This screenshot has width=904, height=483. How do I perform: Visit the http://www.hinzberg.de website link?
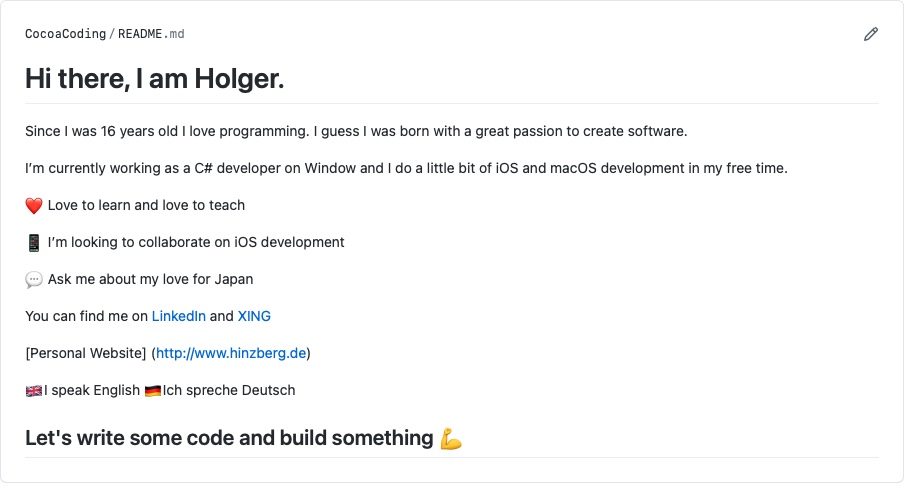pyautogui.click(x=231, y=353)
